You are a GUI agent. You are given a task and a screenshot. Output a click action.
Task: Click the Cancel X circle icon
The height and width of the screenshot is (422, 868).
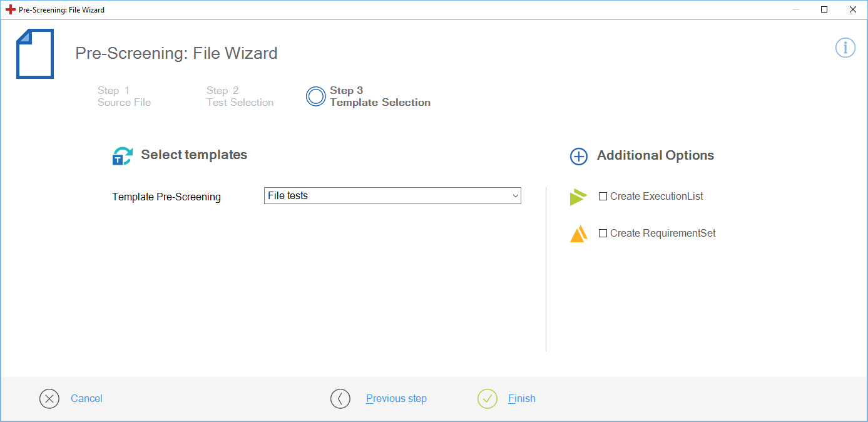[49, 399]
